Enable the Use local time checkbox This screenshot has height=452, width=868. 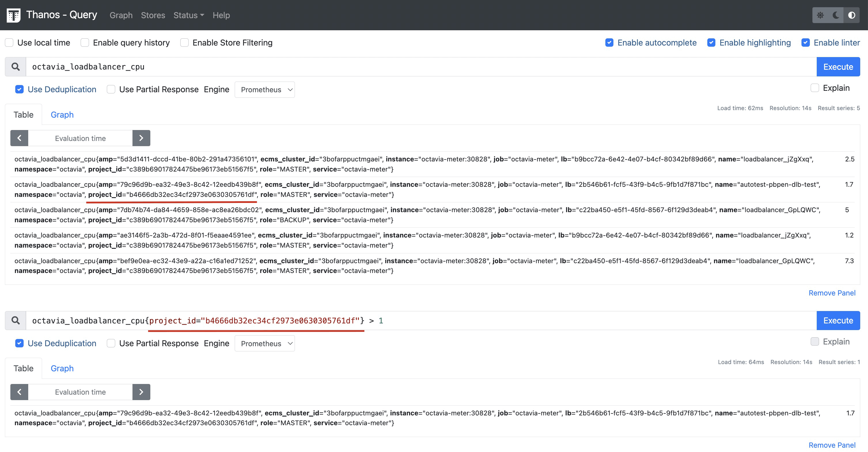coord(9,42)
